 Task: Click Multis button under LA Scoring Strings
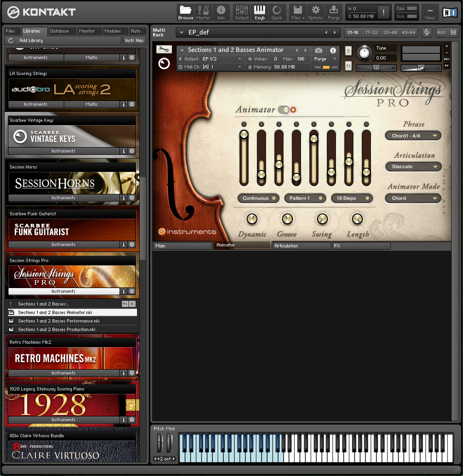(x=92, y=104)
